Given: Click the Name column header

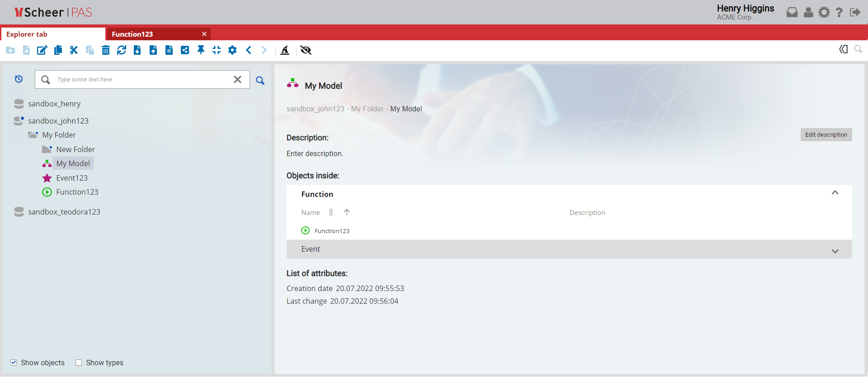Looking at the screenshot, I should 311,213.
